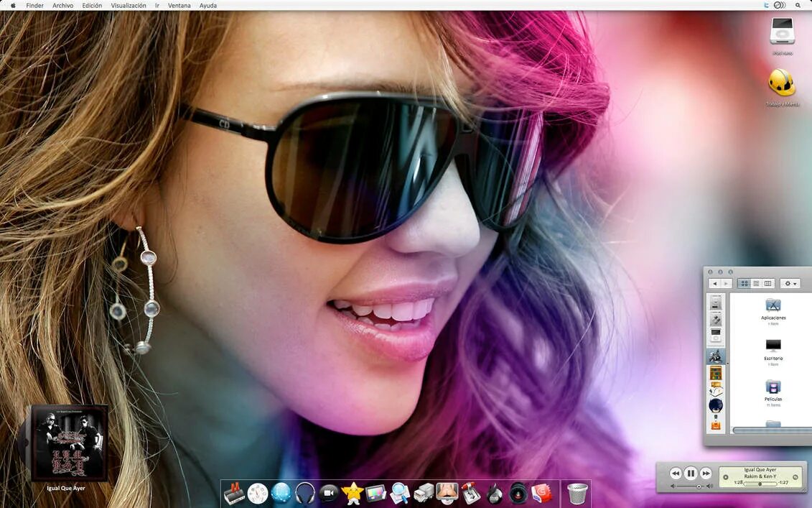The image size is (812, 508).
Task: Click the Rakim & Ken-Y artist text
Action: (x=760, y=476)
